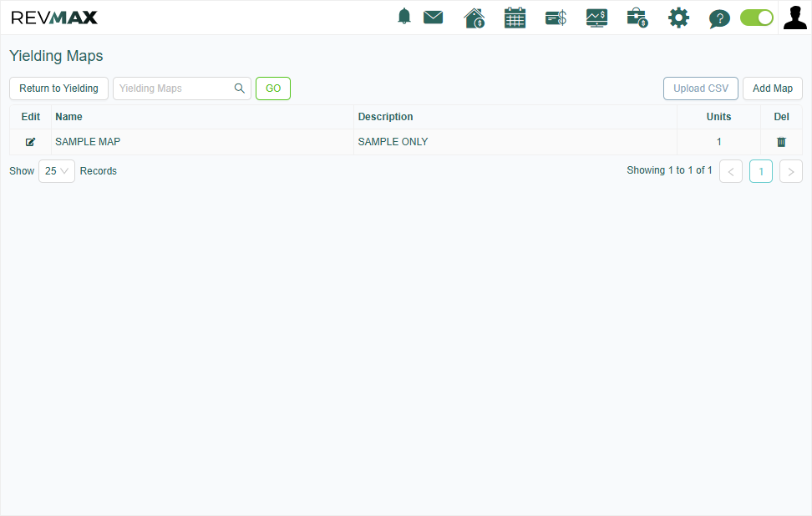Click Return to Yielding button
This screenshot has height=516, width=812.
coord(58,89)
